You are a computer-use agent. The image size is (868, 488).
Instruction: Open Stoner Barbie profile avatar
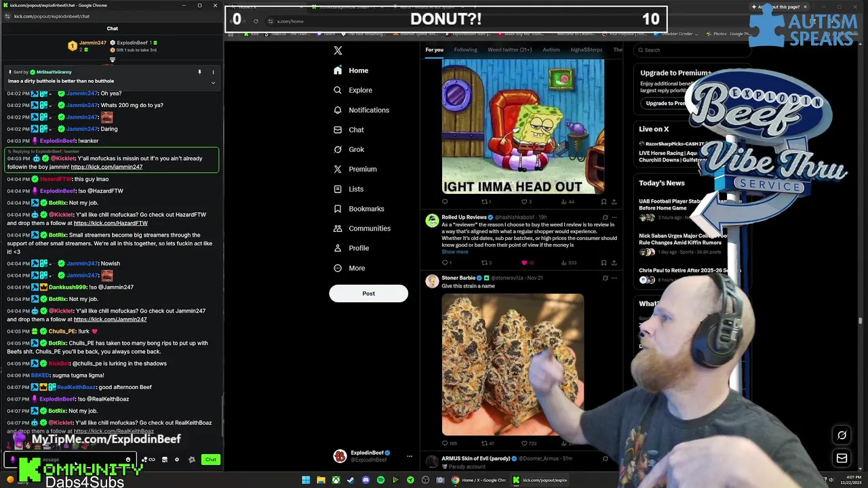[432, 281]
